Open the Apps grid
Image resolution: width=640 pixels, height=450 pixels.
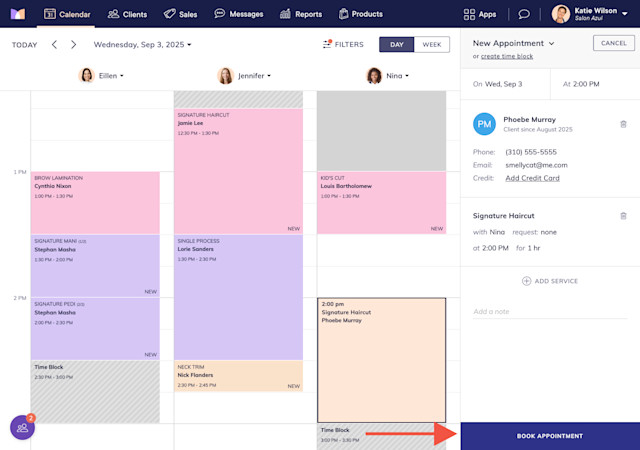click(x=480, y=14)
